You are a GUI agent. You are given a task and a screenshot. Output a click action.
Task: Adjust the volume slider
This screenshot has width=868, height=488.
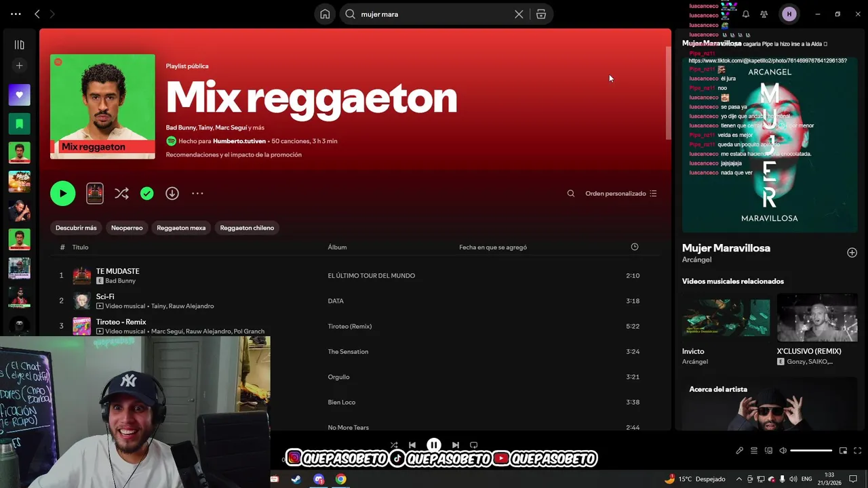click(x=811, y=451)
